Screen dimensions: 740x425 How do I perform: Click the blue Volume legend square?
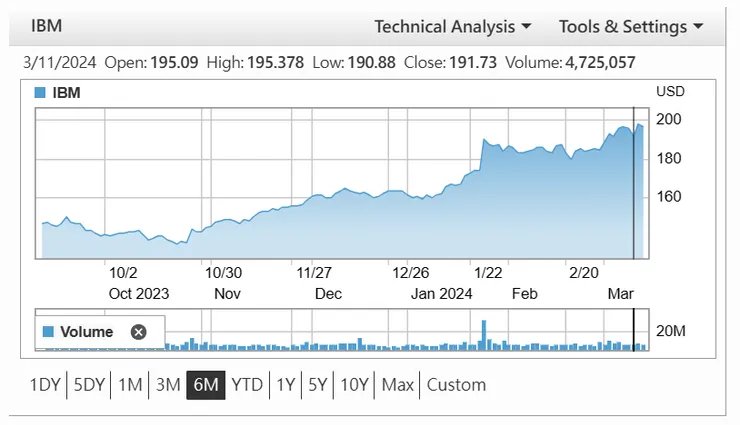click(x=47, y=332)
